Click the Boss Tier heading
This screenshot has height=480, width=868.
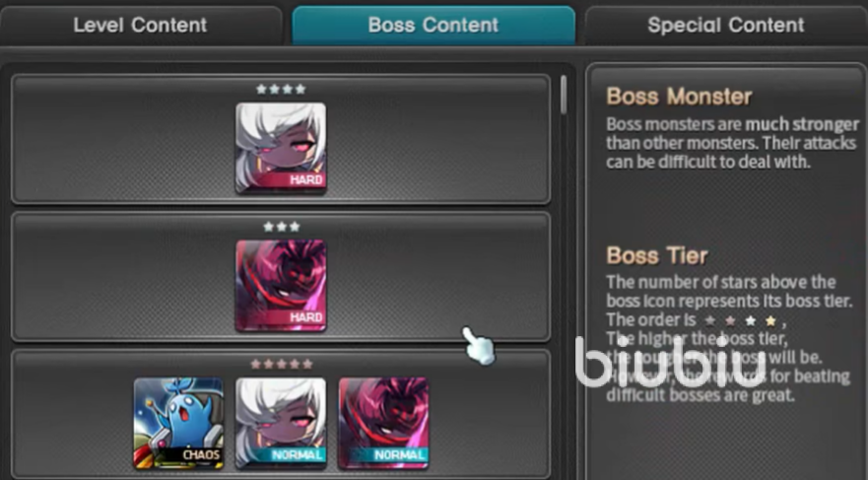pos(657,256)
